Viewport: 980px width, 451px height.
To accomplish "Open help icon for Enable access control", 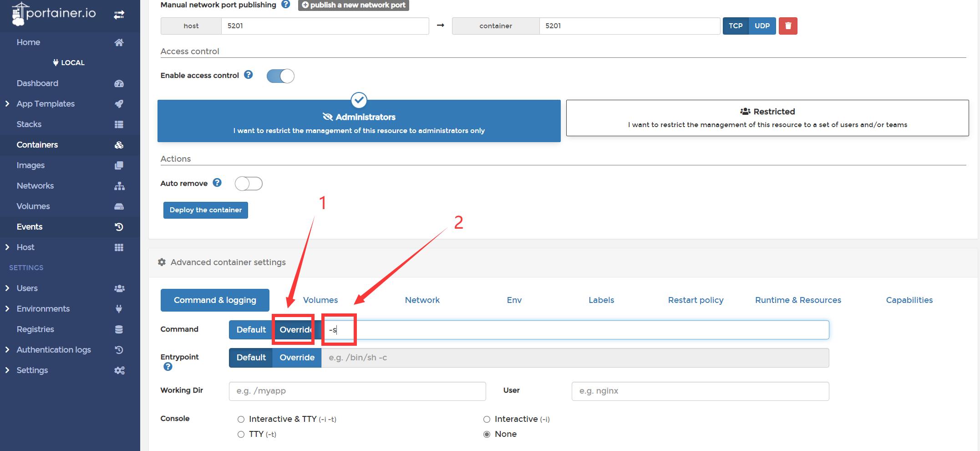I will point(248,75).
